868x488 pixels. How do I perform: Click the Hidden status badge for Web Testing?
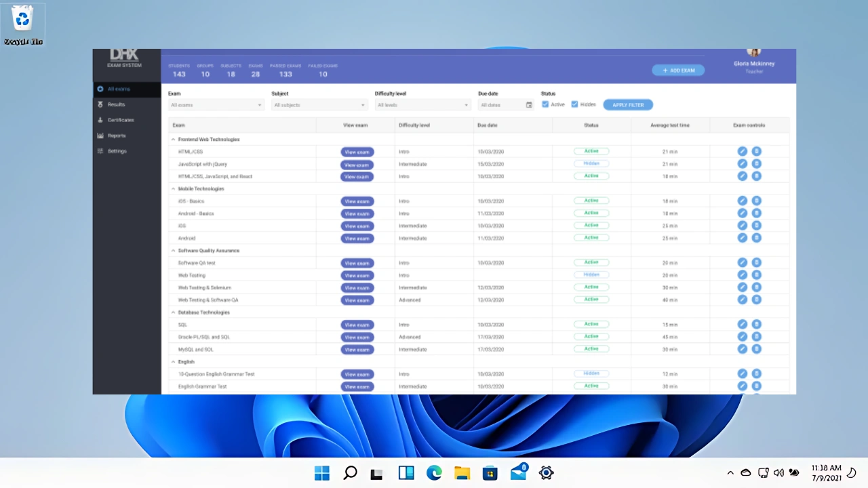click(x=591, y=274)
